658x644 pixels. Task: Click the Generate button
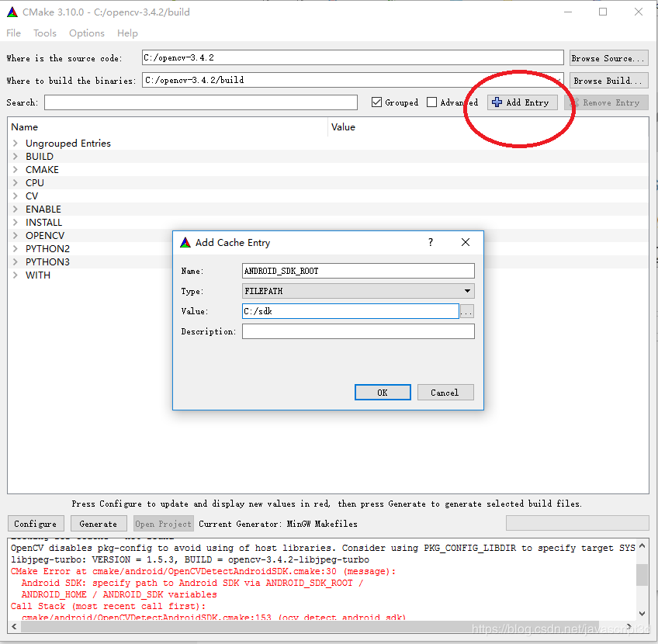(x=99, y=523)
